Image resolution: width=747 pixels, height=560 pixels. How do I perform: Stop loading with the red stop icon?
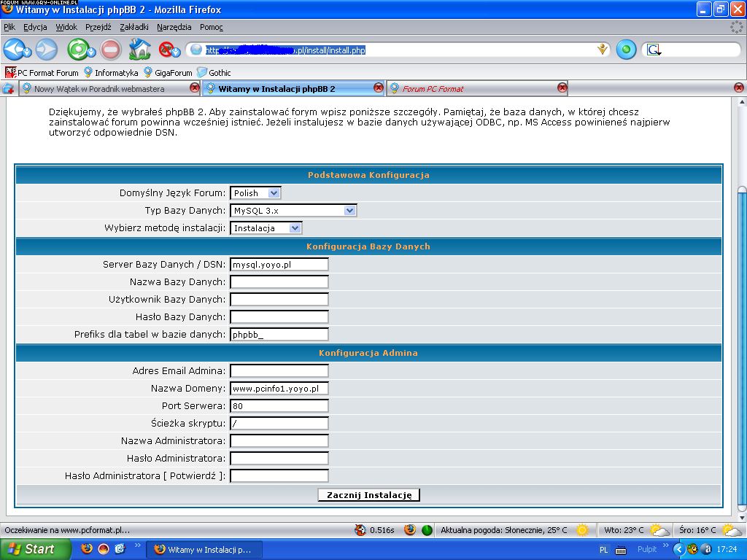(x=111, y=50)
